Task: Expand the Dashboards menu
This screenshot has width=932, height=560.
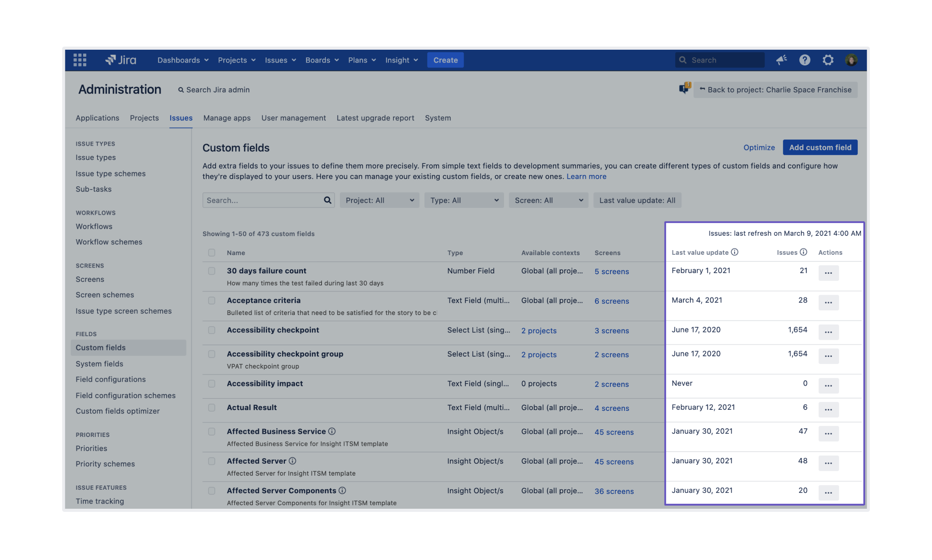Action: coord(183,60)
